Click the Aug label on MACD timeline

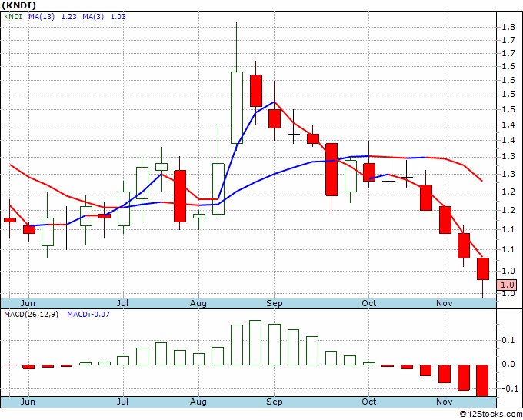tap(198, 402)
